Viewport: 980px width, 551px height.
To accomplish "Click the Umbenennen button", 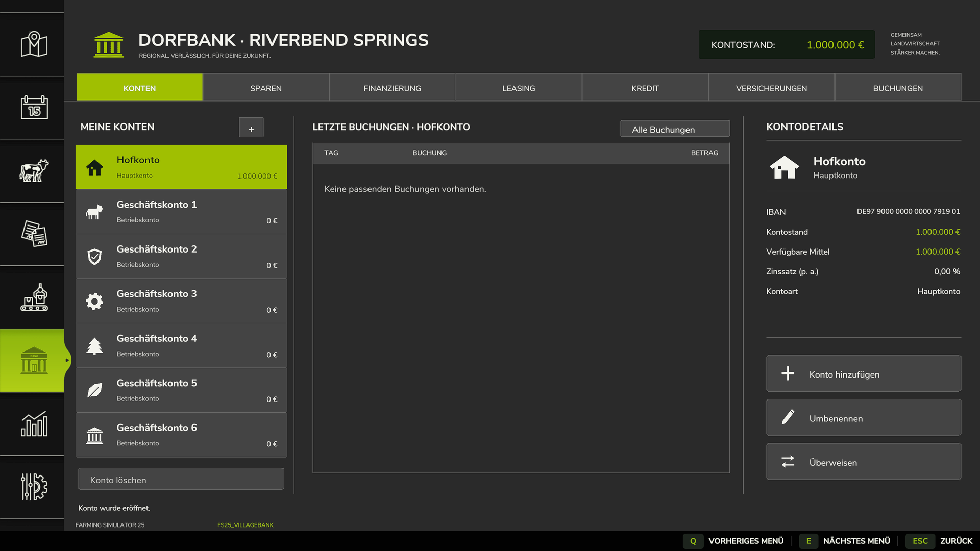I will pyautogui.click(x=864, y=418).
